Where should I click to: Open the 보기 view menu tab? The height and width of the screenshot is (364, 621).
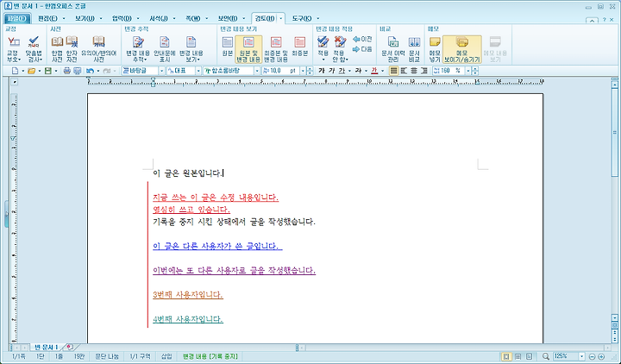(x=85, y=19)
